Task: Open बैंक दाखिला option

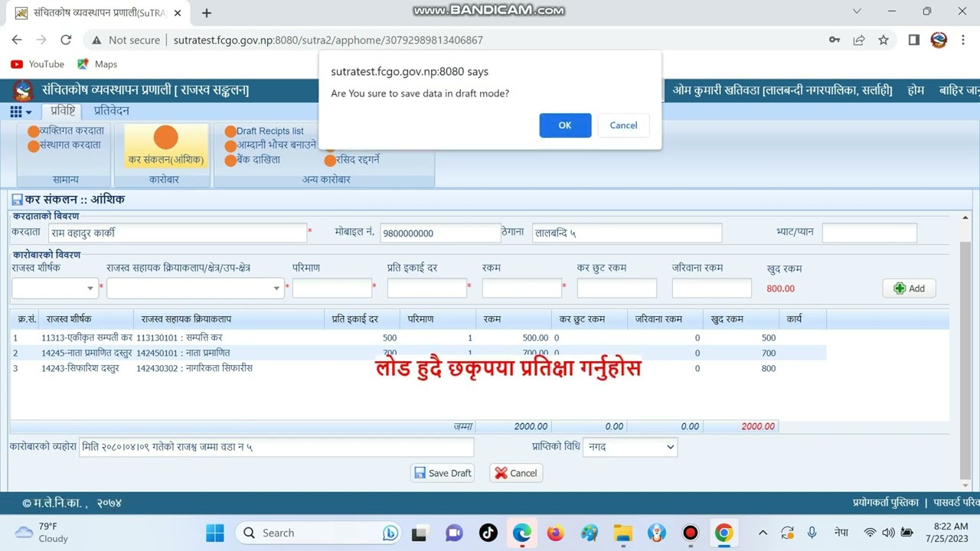Action: pyautogui.click(x=253, y=160)
